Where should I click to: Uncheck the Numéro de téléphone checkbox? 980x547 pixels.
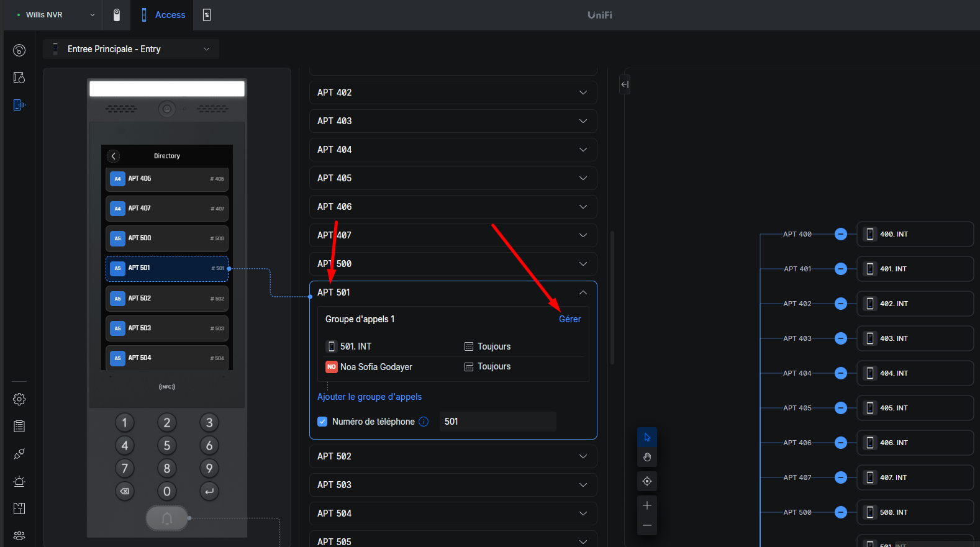pos(322,422)
